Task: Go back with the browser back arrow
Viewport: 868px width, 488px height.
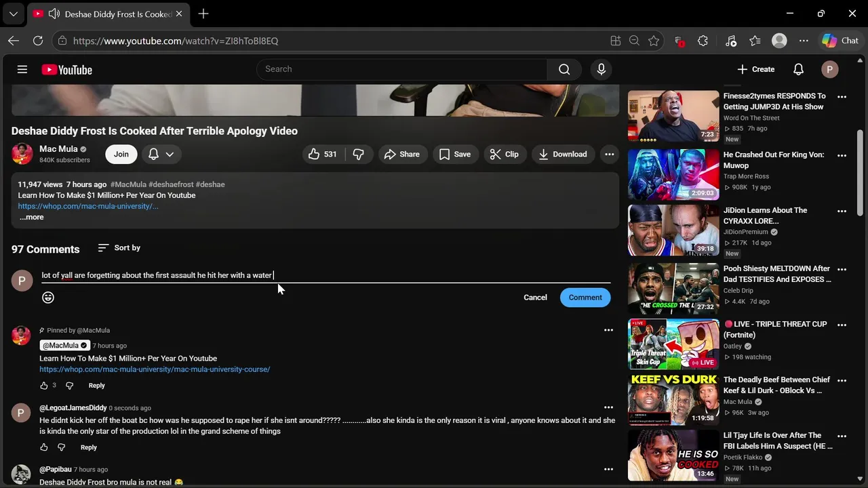Action: tap(14, 41)
